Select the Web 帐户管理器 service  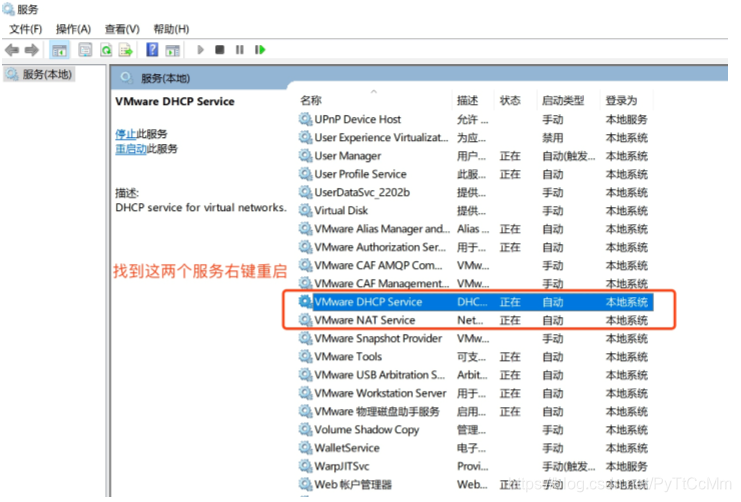[475, 485]
